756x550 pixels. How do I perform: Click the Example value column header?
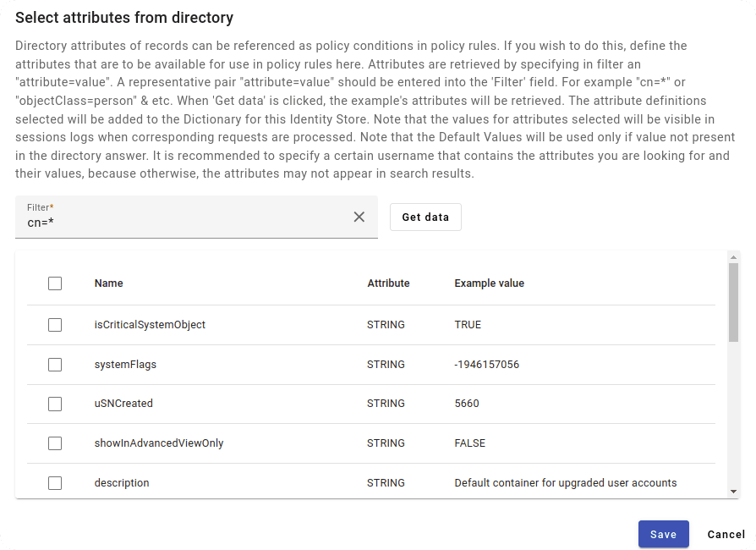[489, 283]
